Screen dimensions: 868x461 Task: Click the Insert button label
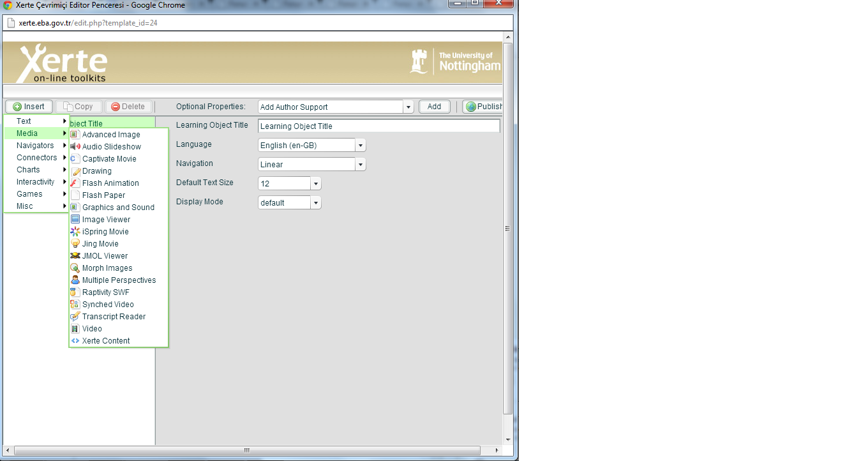pyautogui.click(x=34, y=107)
